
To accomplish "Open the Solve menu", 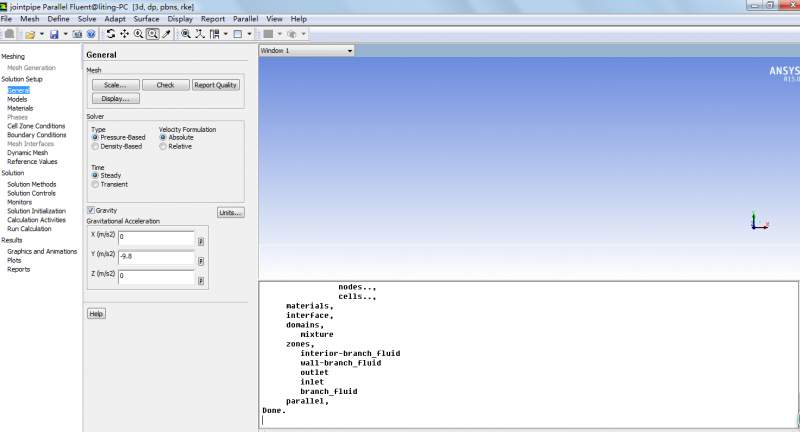I will coord(87,19).
